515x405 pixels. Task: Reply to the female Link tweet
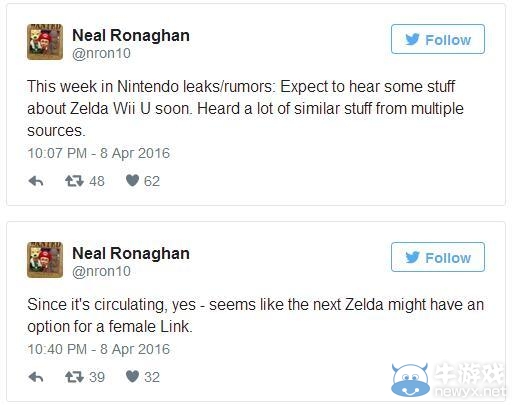click(x=36, y=377)
